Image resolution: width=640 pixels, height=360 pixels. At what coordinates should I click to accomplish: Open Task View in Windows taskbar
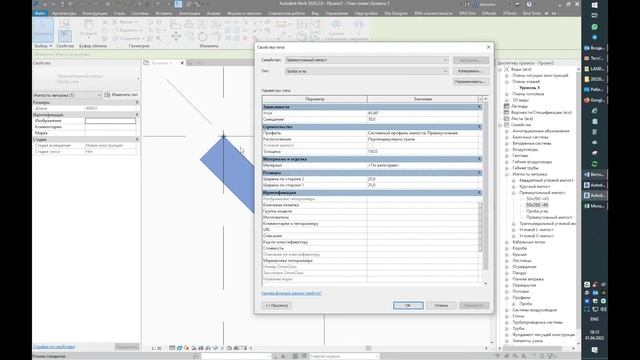point(594,16)
